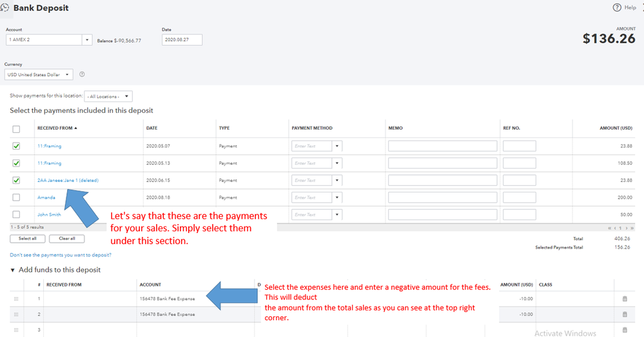Viewport: 644px width, 337px height.
Task: Uncheck the 2AA Janeee:Jane 1 payment
Action: 16,180
